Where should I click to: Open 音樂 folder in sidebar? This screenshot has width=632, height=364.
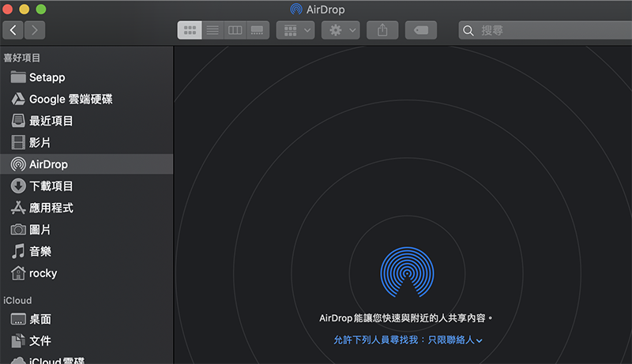[x=87, y=251]
